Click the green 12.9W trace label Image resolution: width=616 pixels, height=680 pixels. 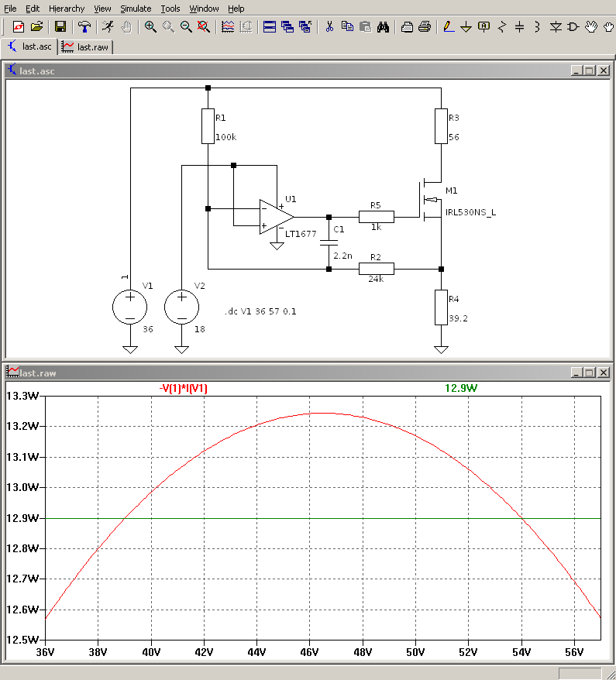tap(461, 388)
